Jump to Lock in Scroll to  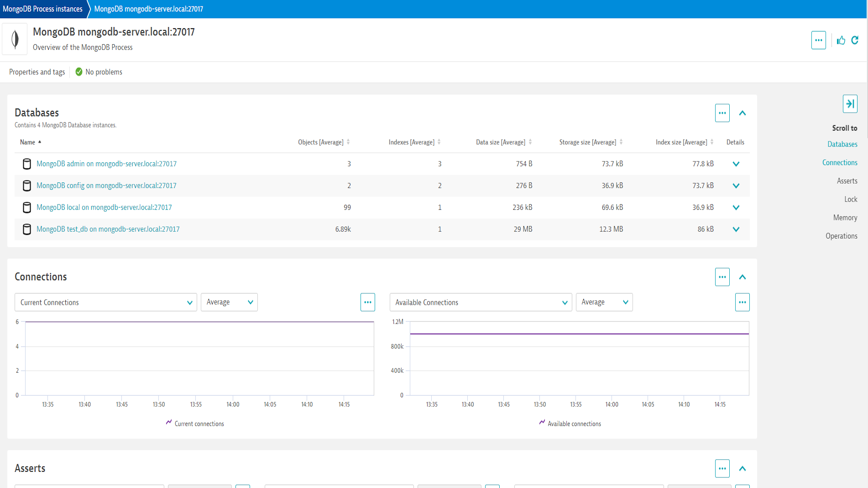point(851,199)
